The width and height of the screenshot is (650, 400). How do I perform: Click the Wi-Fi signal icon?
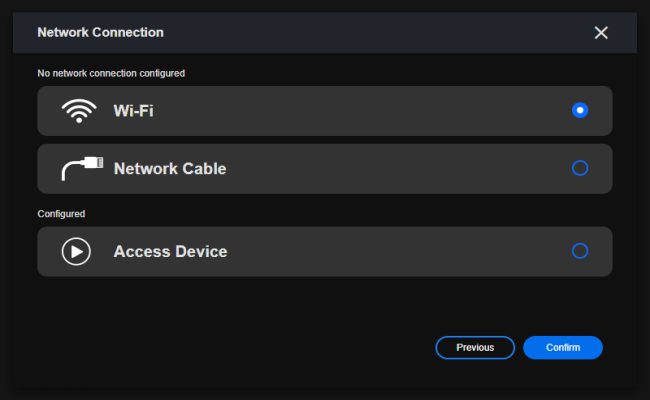pyautogui.click(x=78, y=111)
